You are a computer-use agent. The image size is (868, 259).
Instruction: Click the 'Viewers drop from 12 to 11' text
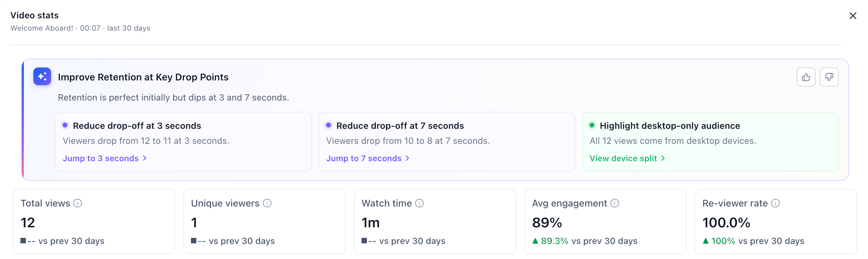click(146, 141)
